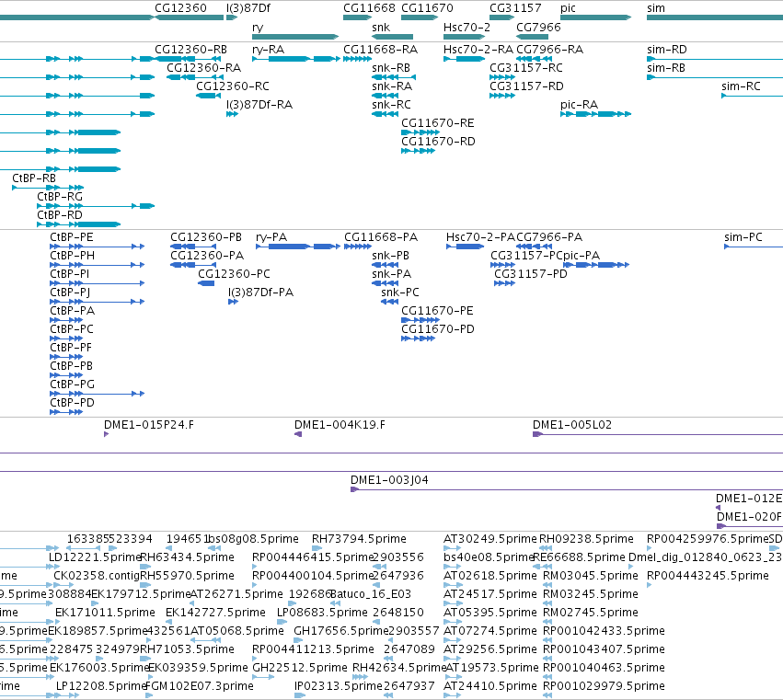Click transcript CG12360-RC
The height and width of the screenshot is (700, 783).
pos(232,86)
